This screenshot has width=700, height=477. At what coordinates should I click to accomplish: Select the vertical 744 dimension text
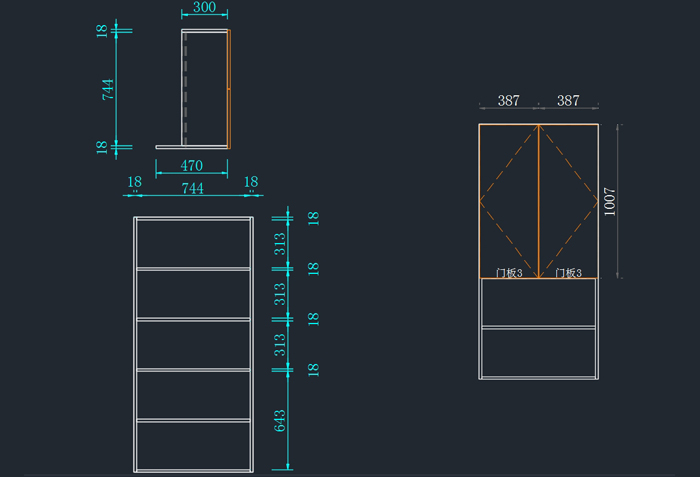[x=108, y=89]
